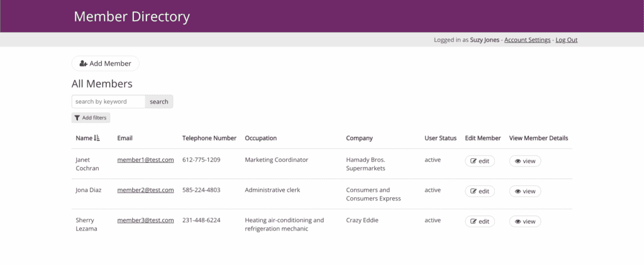The height and width of the screenshot is (265, 644).
Task: Open the Add filters option
Action: coord(91,117)
